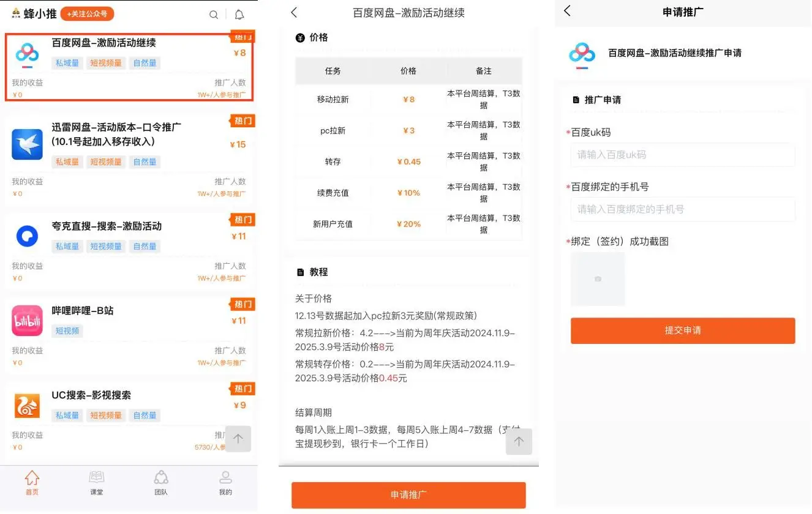Open 哔哩哔哩-B站 title
Viewport: 812px width, 514px height.
[x=83, y=311]
